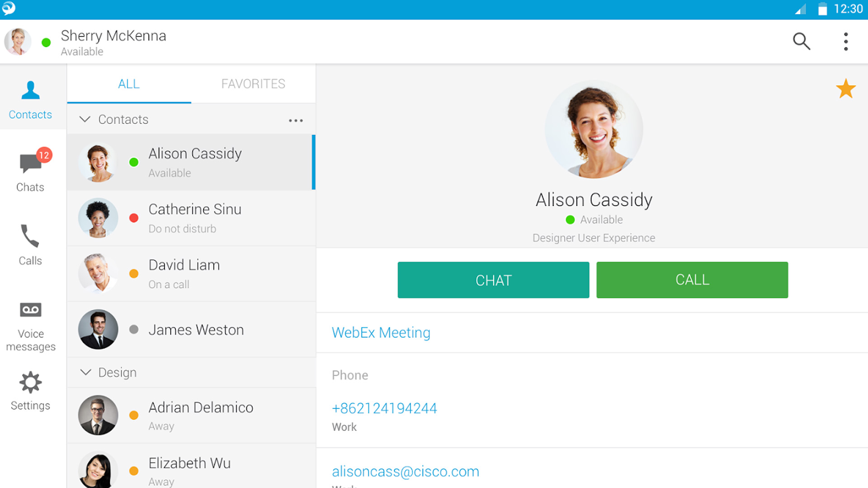The height and width of the screenshot is (488, 868).
Task: Open the Contacts sidebar icon
Action: pos(30,99)
